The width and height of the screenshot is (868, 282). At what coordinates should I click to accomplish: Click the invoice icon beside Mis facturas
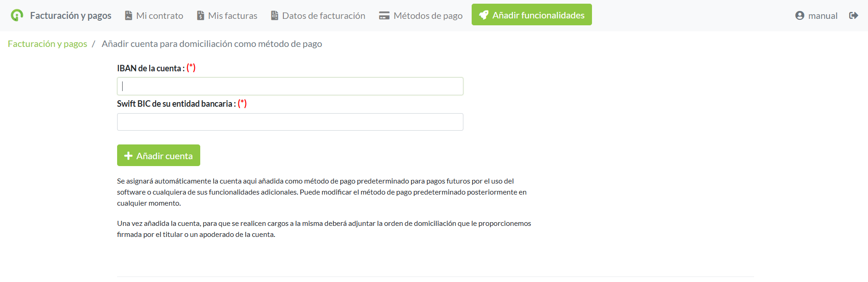[201, 16]
